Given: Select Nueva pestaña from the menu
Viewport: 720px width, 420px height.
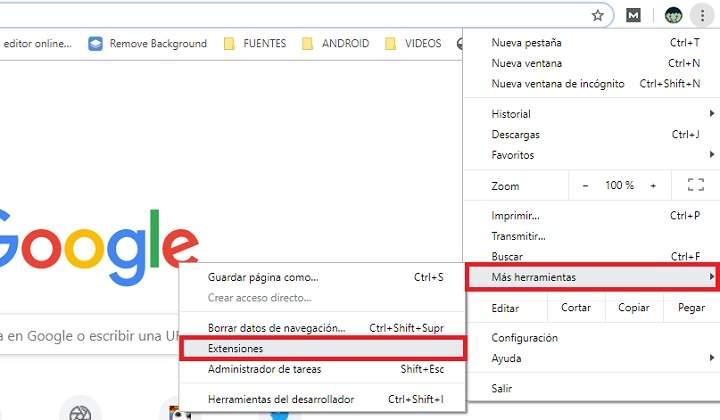Looking at the screenshot, I should (x=591, y=43).
